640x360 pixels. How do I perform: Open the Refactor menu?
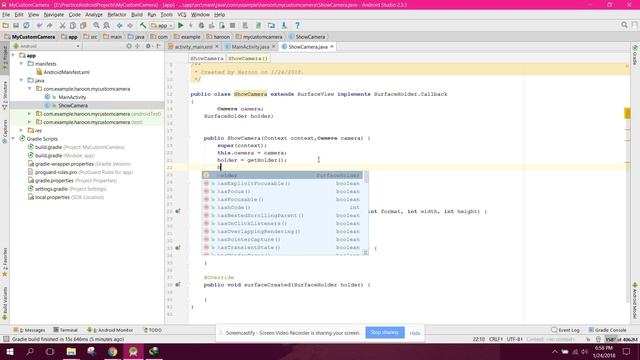[x=117, y=15]
